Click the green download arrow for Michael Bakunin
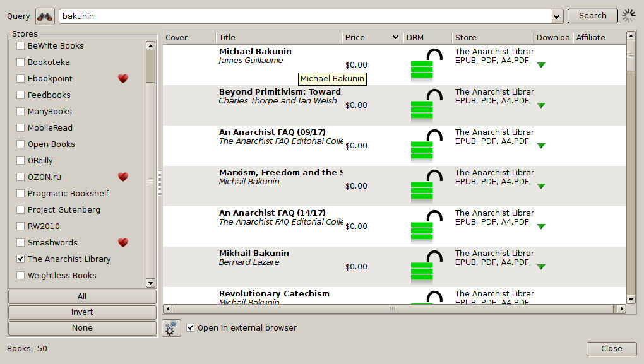The width and height of the screenshot is (644, 364). tap(541, 65)
